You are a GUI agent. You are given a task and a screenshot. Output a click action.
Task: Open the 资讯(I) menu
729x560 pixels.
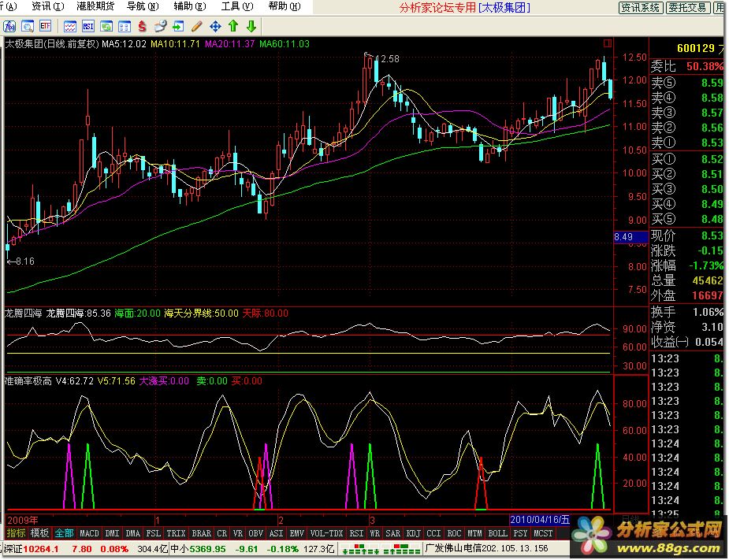click(48, 6)
